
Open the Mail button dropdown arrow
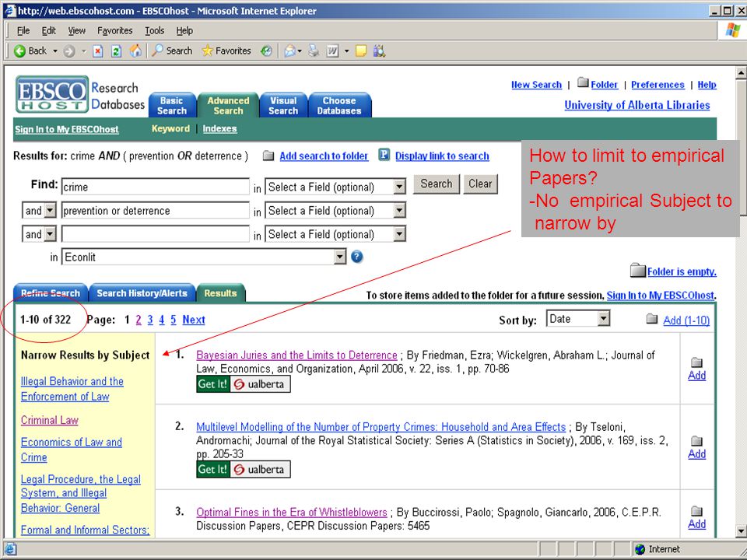(299, 51)
